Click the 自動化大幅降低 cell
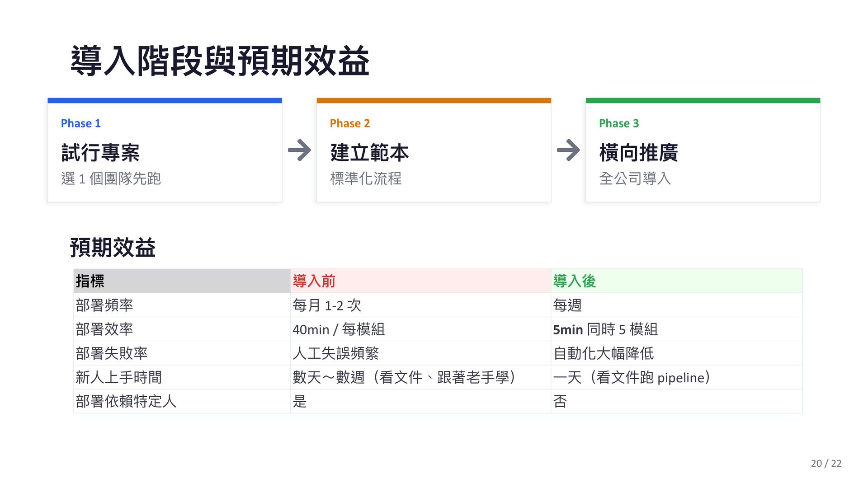This screenshot has width=868, height=488. click(603, 353)
